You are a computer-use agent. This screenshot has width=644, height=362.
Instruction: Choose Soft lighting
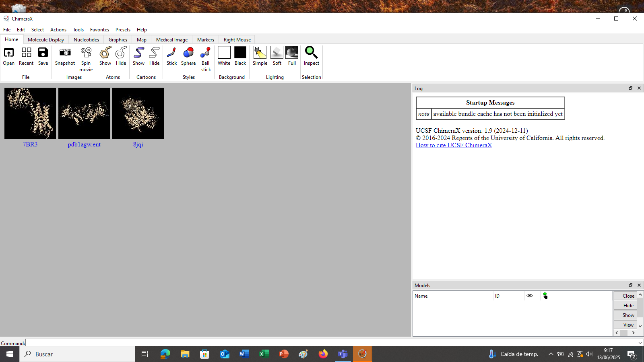(x=277, y=56)
